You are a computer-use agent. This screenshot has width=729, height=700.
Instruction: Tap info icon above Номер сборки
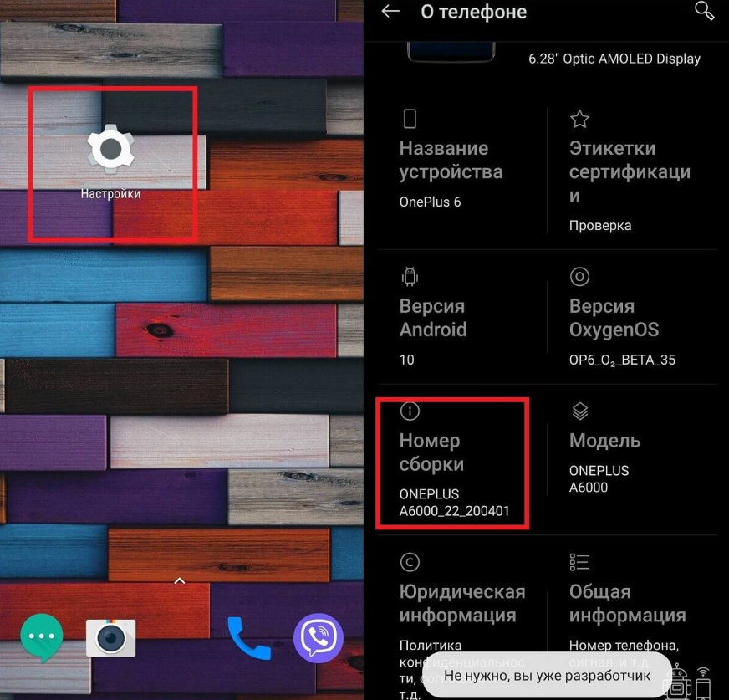410,411
